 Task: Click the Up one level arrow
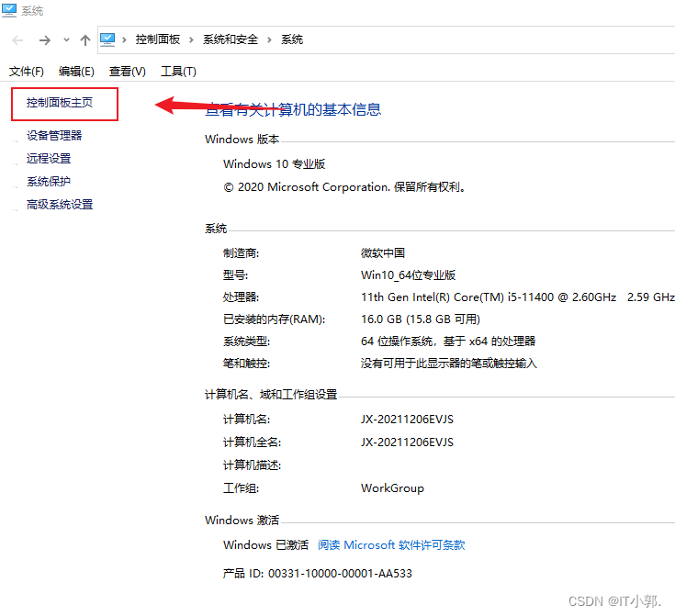coord(85,40)
